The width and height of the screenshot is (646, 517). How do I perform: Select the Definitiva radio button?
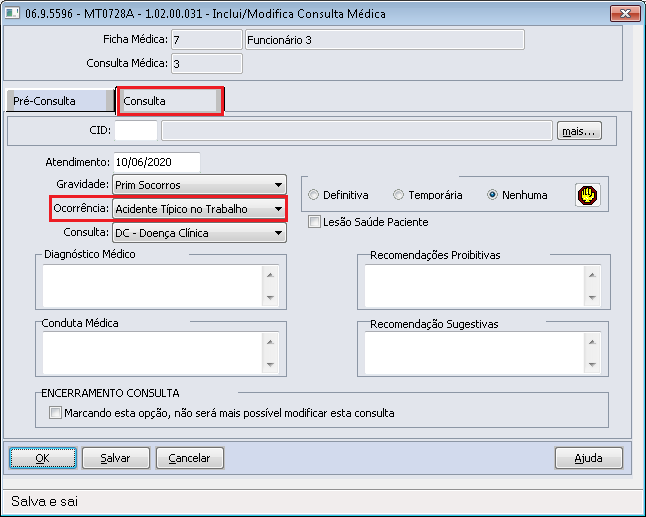313,195
